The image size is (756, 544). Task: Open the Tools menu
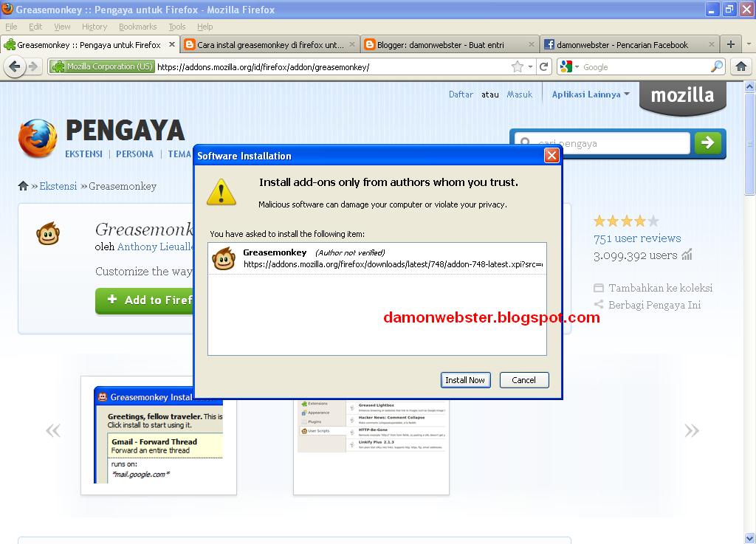[x=177, y=27]
